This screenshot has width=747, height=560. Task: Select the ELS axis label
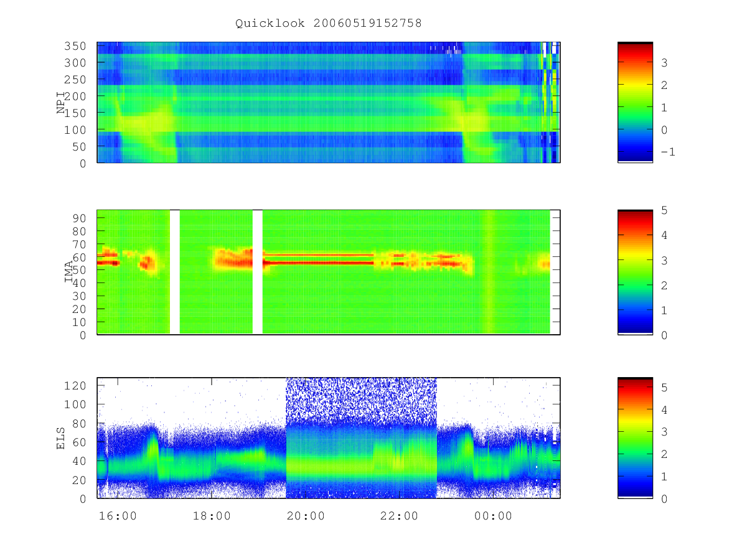[x=61, y=438]
